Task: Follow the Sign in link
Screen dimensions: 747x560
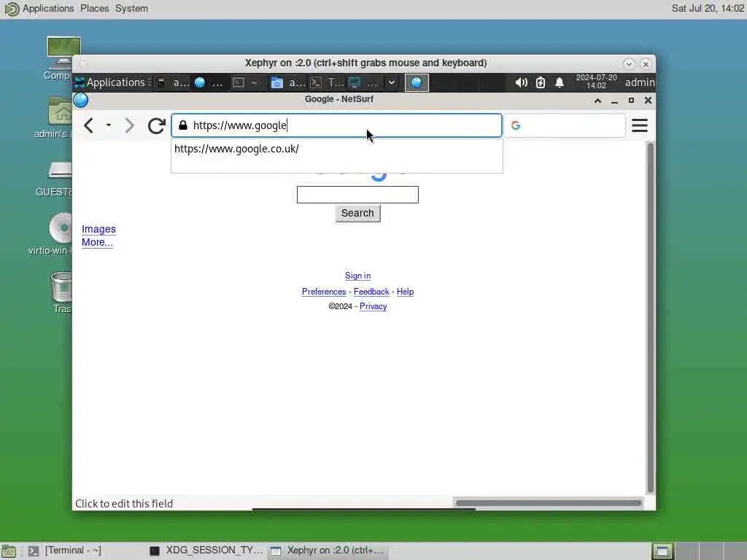Action: tap(357, 276)
